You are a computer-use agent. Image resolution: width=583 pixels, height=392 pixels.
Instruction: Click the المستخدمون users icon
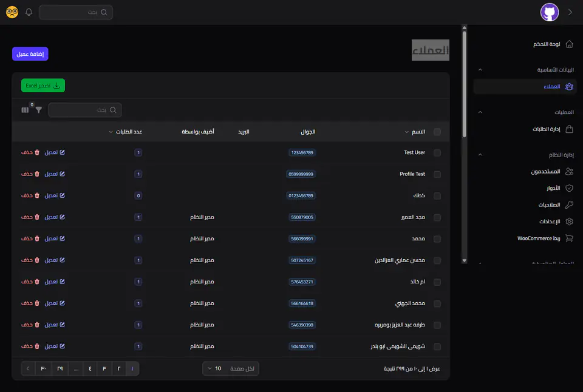click(569, 171)
